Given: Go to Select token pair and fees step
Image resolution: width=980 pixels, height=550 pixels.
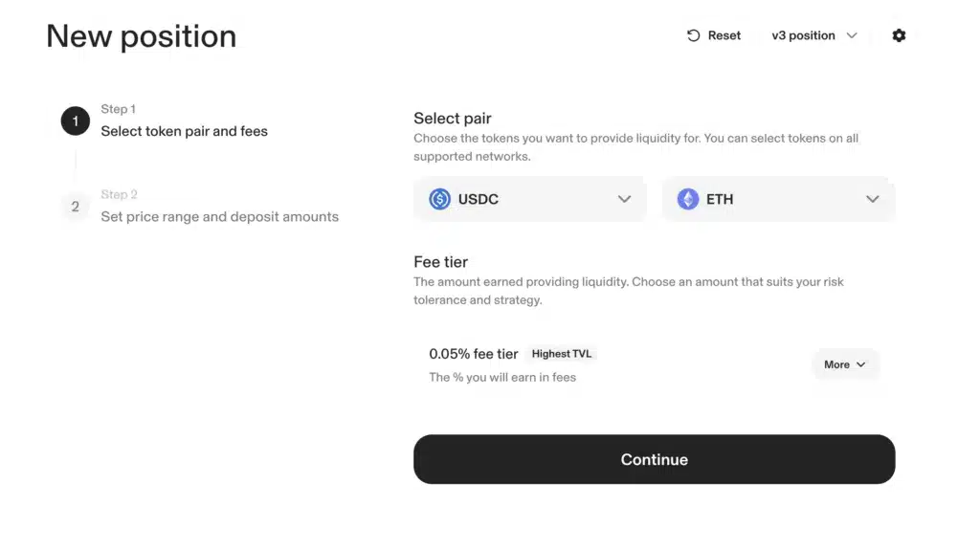Looking at the screenshot, I should 184,131.
